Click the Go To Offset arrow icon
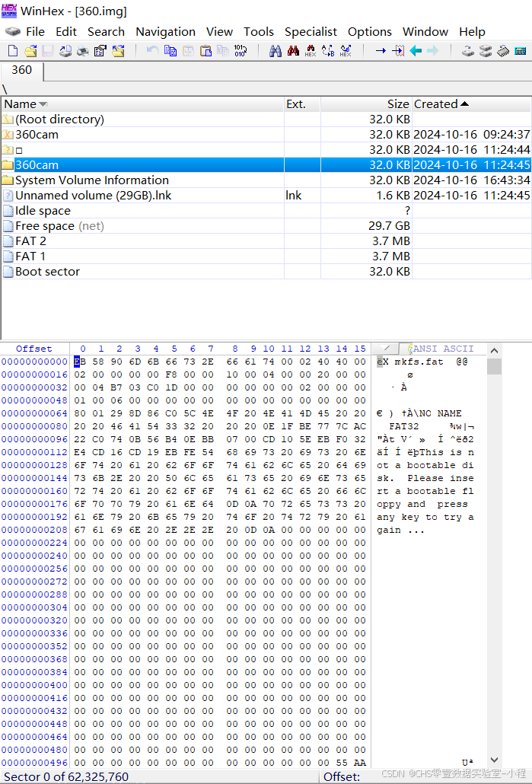Image resolution: width=532 pixels, height=784 pixels. pos(381,50)
